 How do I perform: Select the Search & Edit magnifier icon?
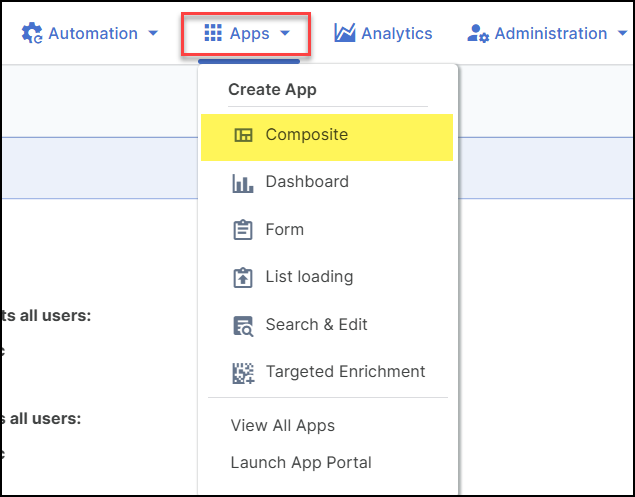tap(243, 325)
